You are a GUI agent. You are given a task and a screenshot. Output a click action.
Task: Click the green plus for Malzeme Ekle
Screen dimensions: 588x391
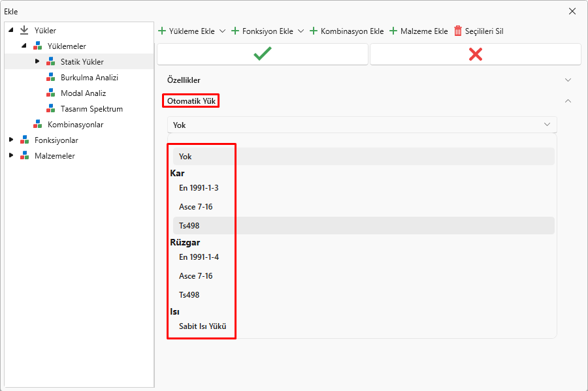coord(393,31)
